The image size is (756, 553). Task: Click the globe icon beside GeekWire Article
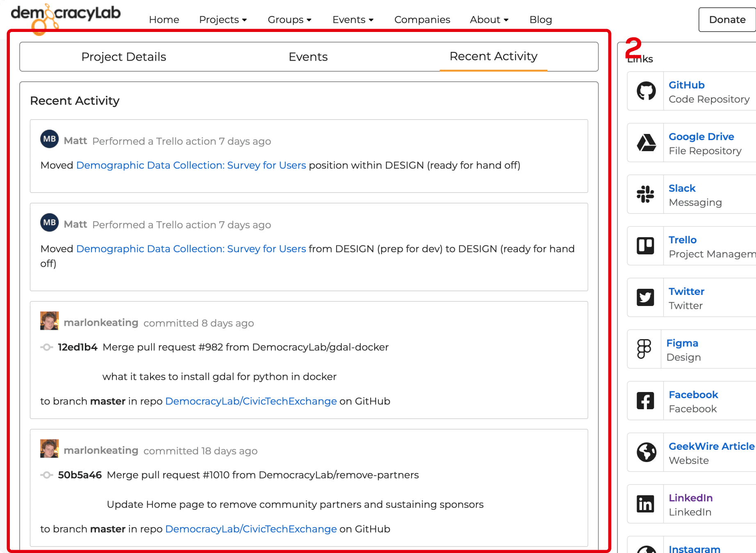tap(647, 452)
